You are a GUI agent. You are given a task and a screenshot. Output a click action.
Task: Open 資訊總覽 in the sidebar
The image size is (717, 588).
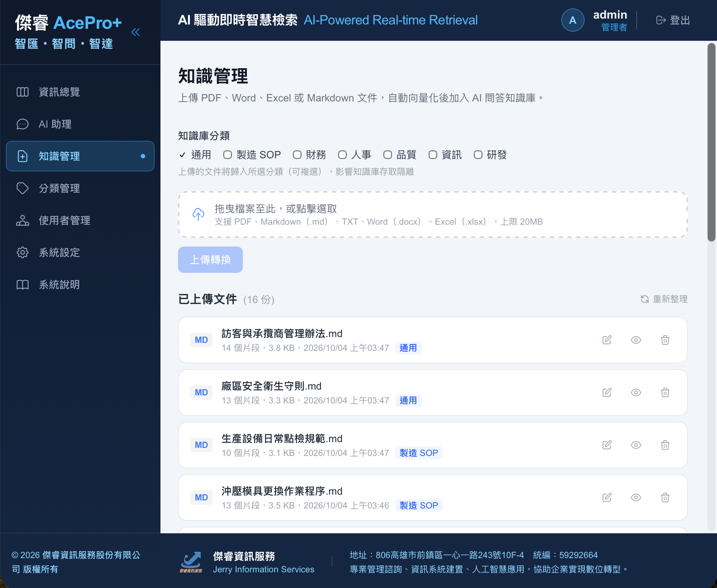point(80,92)
